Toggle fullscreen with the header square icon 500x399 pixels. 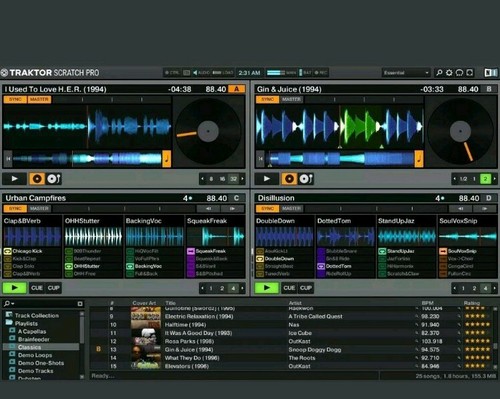click(x=470, y=73)
